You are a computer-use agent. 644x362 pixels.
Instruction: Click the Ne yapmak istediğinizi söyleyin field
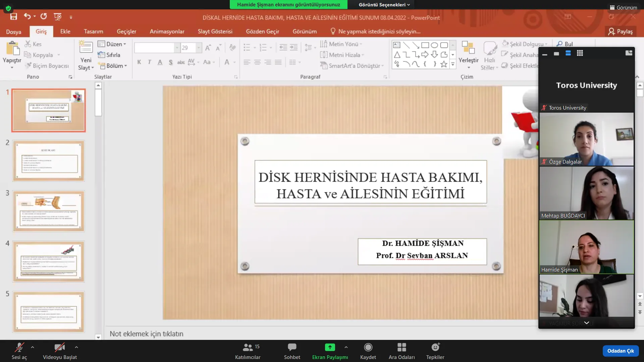click(x=375, y=31)
